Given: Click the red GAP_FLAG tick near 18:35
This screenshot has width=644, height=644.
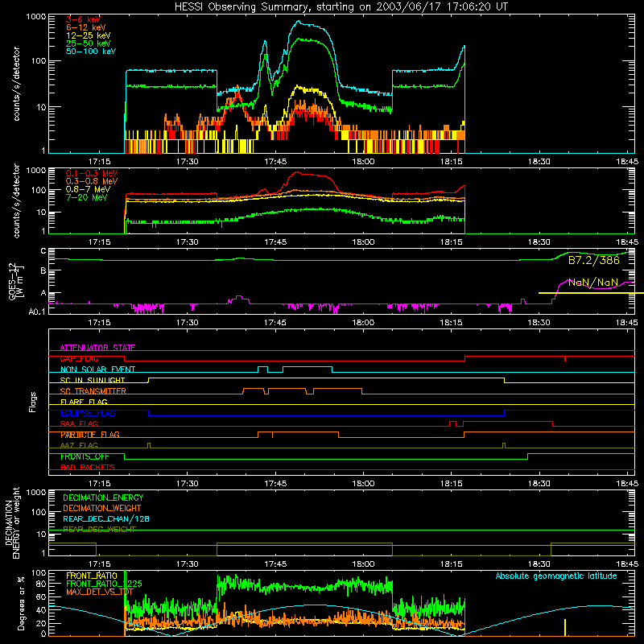Looking at the screenshot, I should coord(565,358).
